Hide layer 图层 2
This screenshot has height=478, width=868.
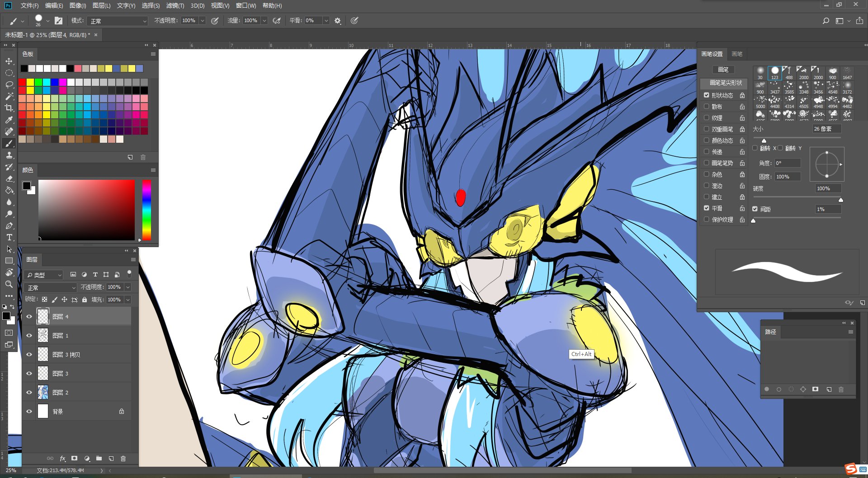coord(29,393)
